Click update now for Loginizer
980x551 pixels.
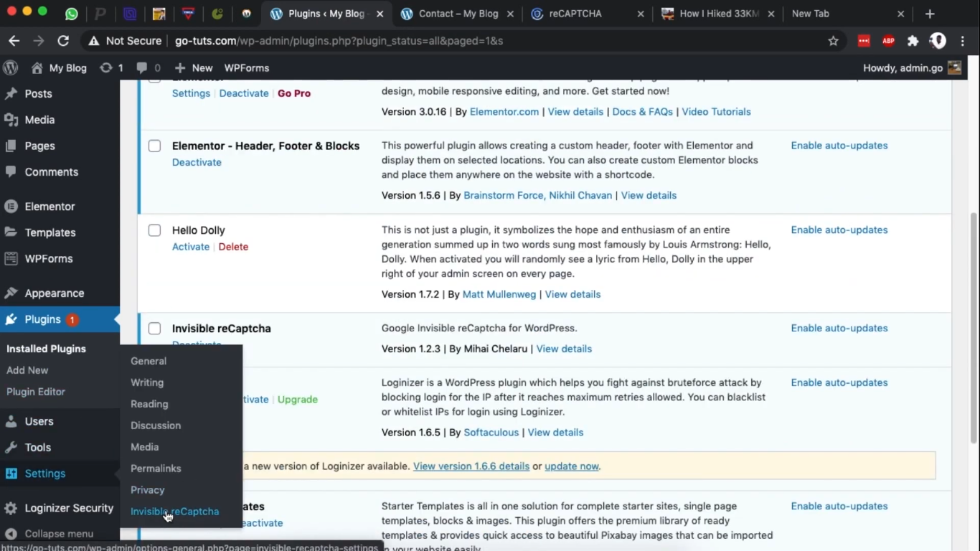[x=572, y=466]
